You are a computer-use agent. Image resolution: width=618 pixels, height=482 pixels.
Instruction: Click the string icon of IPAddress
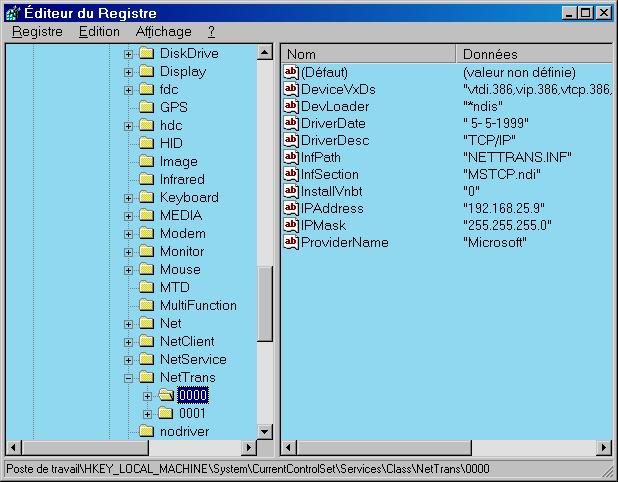tap(291, 208)
